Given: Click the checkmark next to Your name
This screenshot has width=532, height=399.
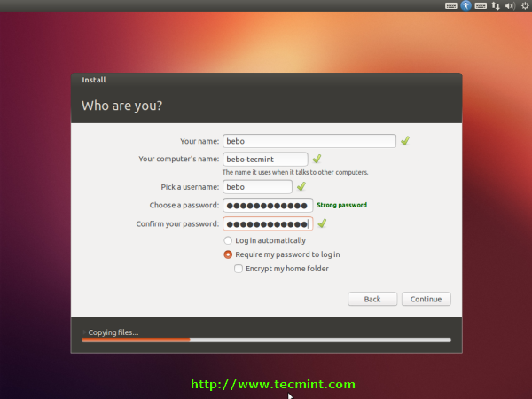Looking at the screenshot, I should [405, 140].
